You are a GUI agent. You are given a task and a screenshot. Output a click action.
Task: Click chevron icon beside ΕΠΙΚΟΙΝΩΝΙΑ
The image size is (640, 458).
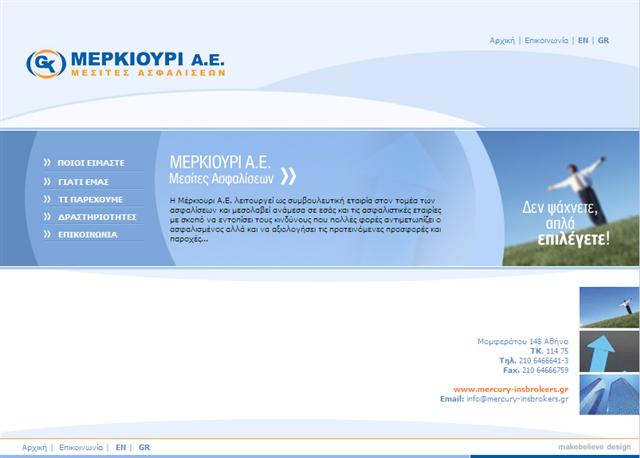[x=47, y=234]
